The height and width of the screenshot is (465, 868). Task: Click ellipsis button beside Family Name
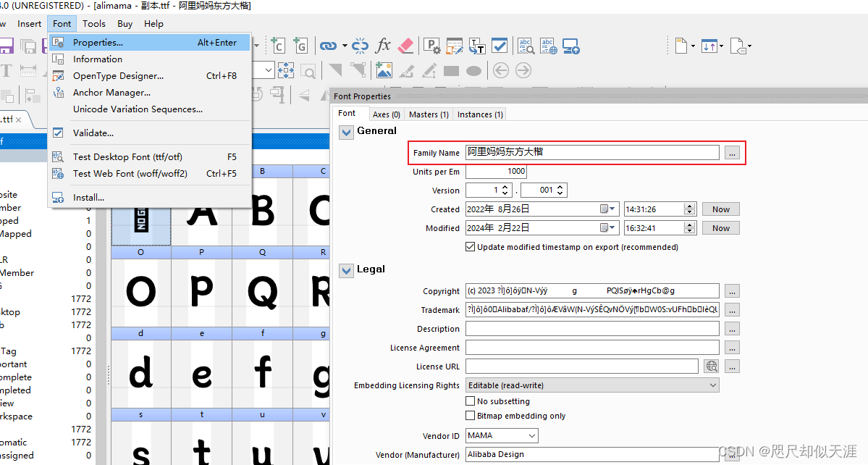[732, 153]
